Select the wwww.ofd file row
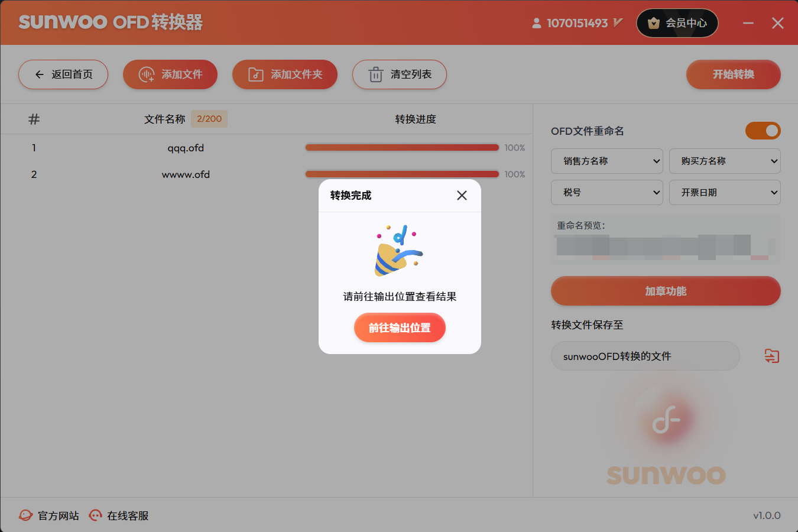 pyautogui.click(x=267, y=174)
